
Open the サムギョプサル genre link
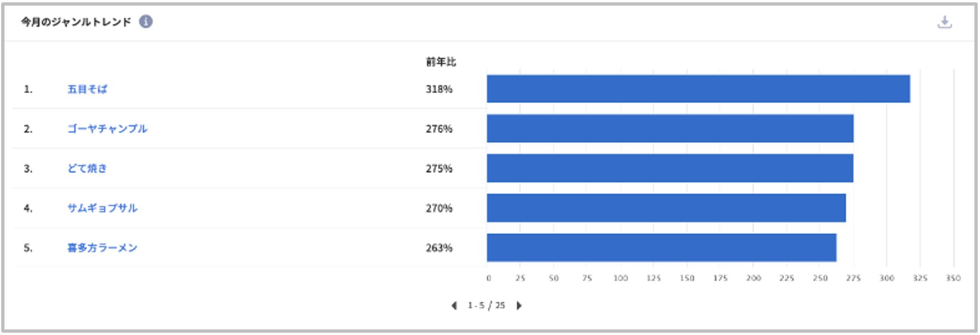[102, 208]
